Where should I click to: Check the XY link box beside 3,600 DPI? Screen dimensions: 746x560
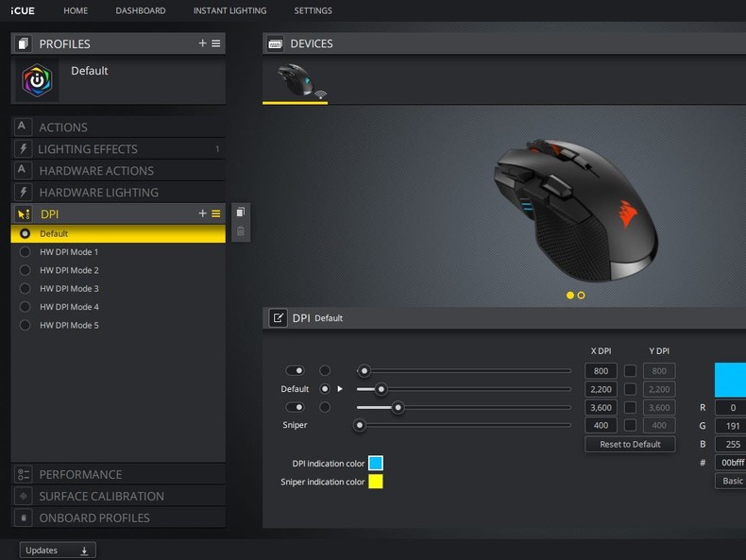click(630, 408)
